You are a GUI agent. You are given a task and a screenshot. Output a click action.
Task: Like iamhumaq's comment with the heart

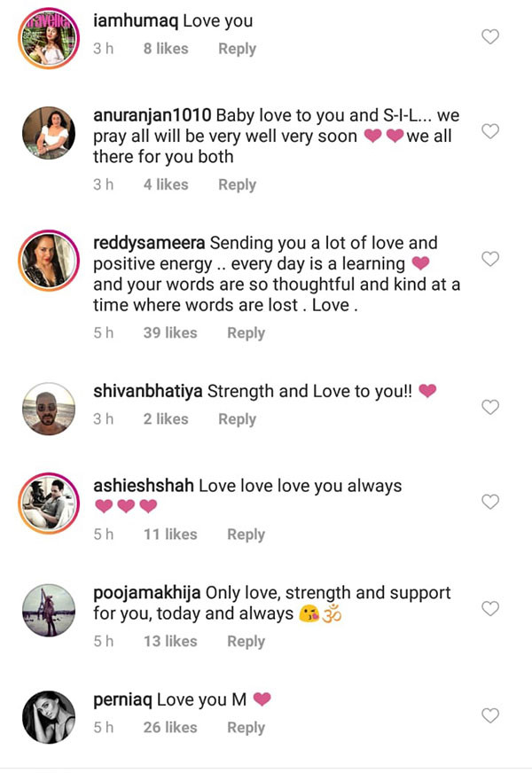490,36
